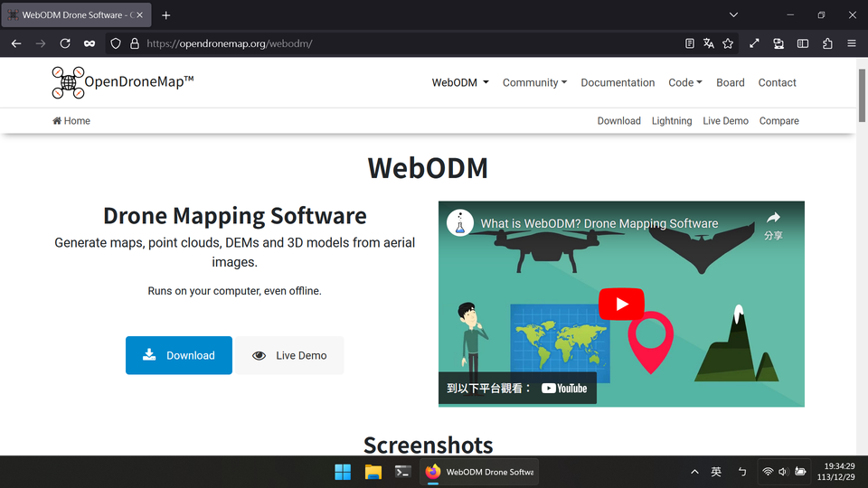The image size is (868, 488).
Task: Open Wi-Fi network tray icon
Action: [x=768, y=472]
